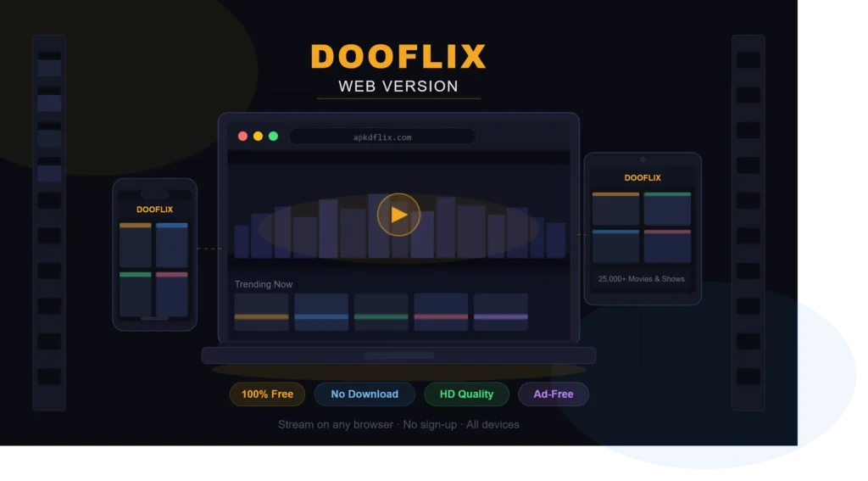Select the HD Quality badge
The width and height of the screenshot is (868, 481).
467,394
